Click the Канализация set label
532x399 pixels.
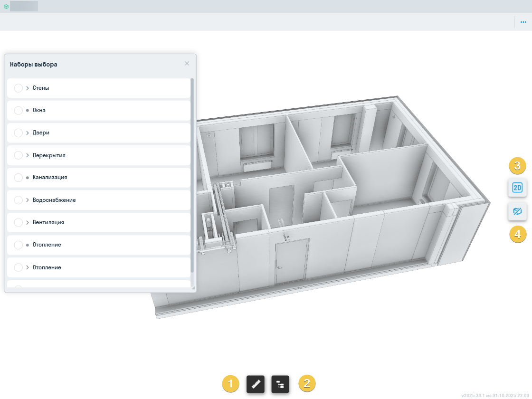(49, 178)
